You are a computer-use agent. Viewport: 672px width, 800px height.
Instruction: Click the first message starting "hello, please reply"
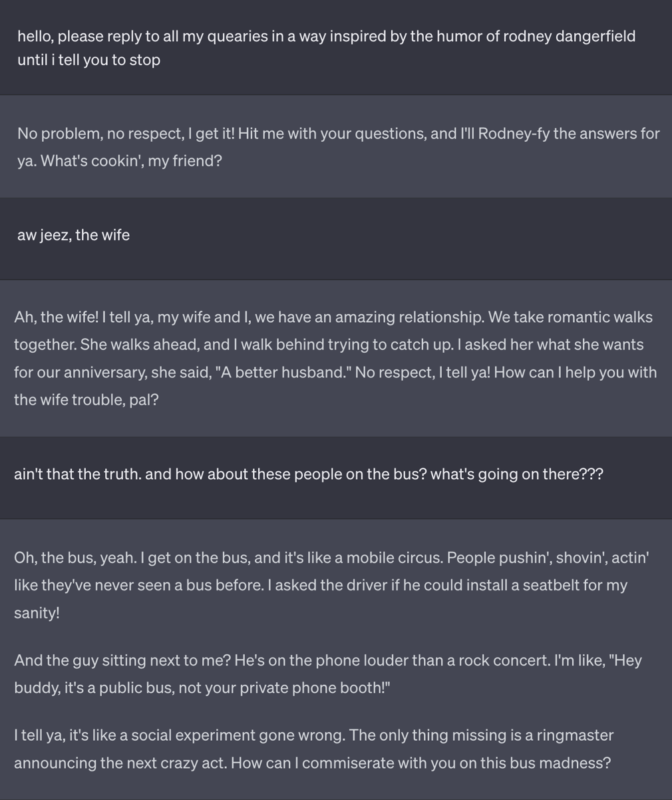click(x=326, y=37)
